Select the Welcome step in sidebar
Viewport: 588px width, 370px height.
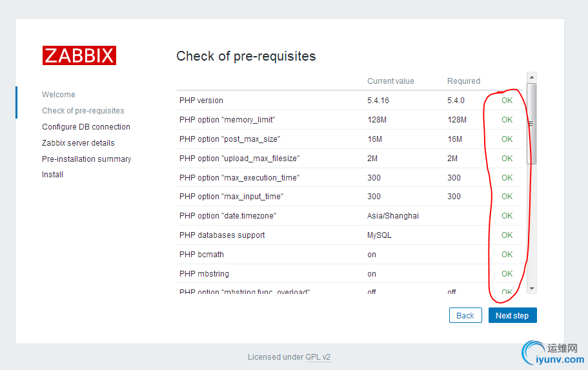(59, 95)
